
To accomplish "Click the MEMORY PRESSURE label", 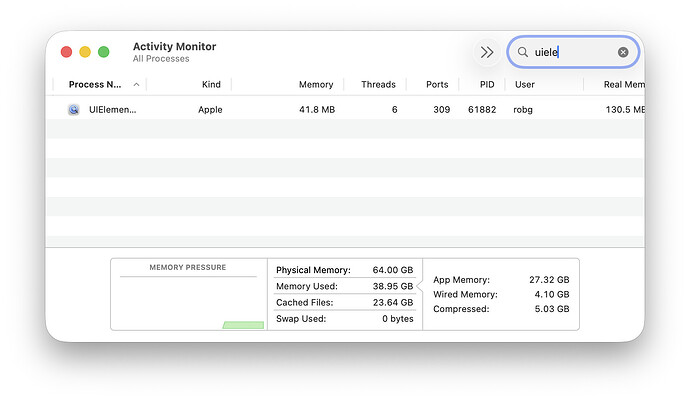I will [188, 267].
